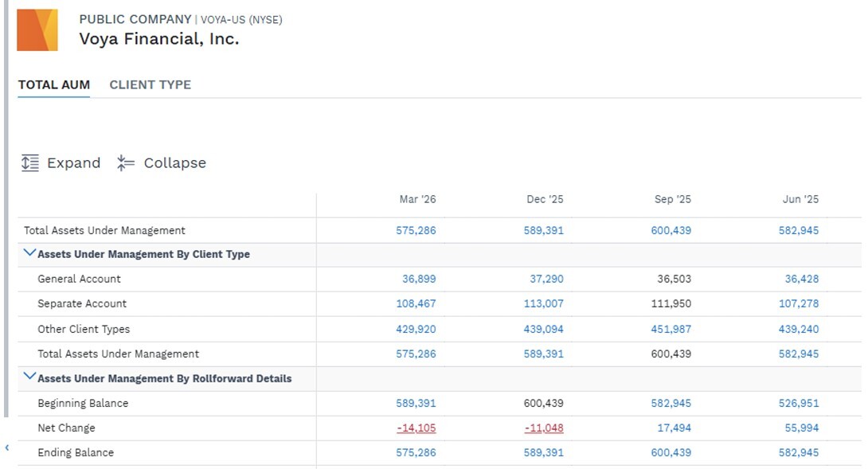Select the TOTAL AUM tab
The height and width of the screenshot is (469, 868).
pos(53,84)
